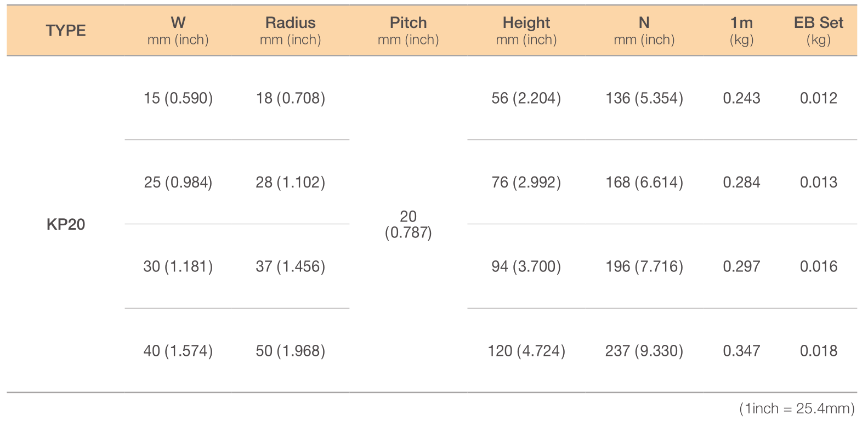Click the 168 (6.614) N value
Viewport: 868px width, 432px height.
tap(644, 182)
